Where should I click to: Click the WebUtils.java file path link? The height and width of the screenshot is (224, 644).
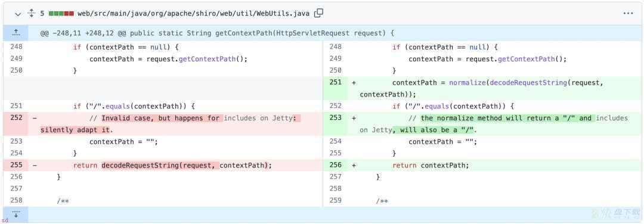(193, 14)
